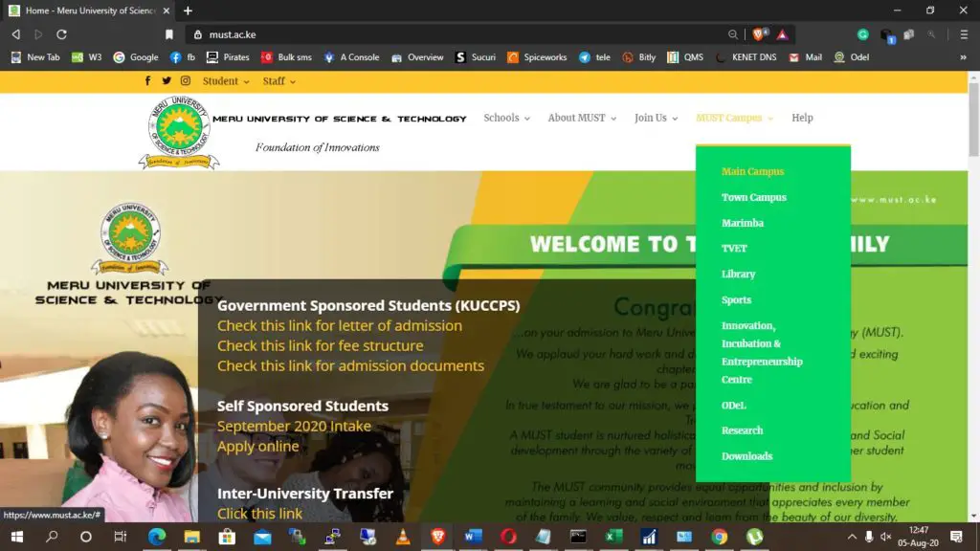Open File Explorer from taskbar
The width and height of the screenshot is (980, 551).
(x=191, y=537)
